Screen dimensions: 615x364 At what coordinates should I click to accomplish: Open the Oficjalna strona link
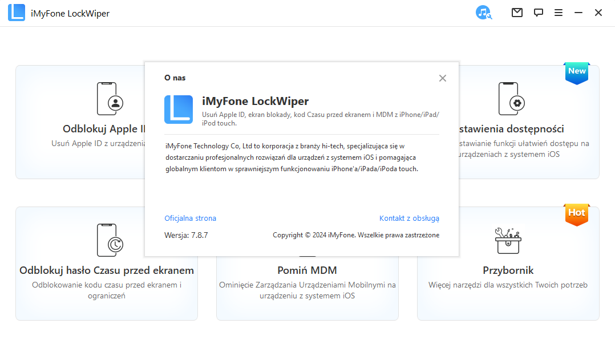tap(190, 218)
